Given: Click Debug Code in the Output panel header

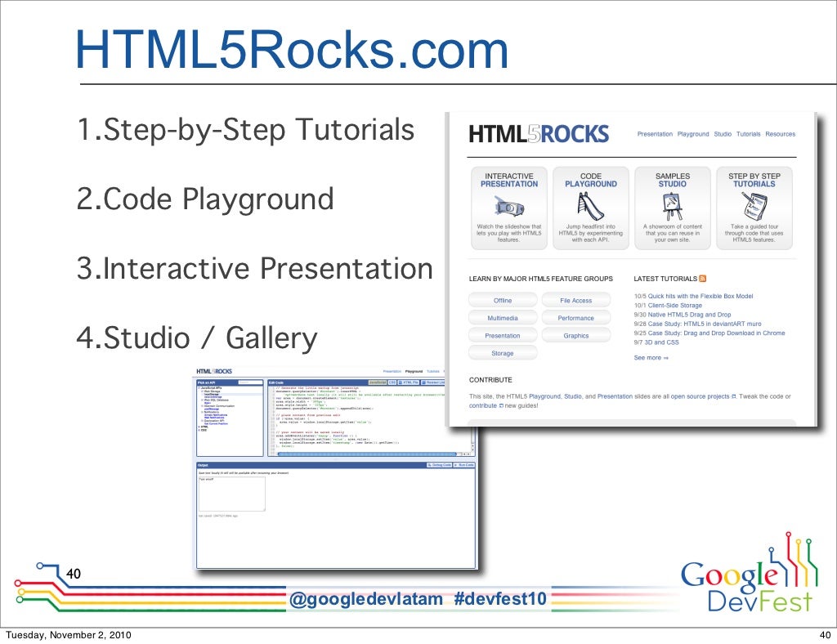Looking at the screenshot, I should coord(439,465).
